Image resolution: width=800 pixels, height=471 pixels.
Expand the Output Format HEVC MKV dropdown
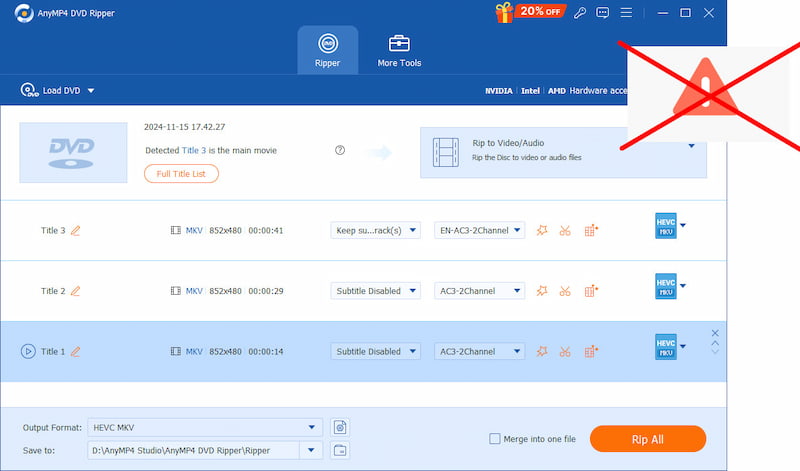314,427
